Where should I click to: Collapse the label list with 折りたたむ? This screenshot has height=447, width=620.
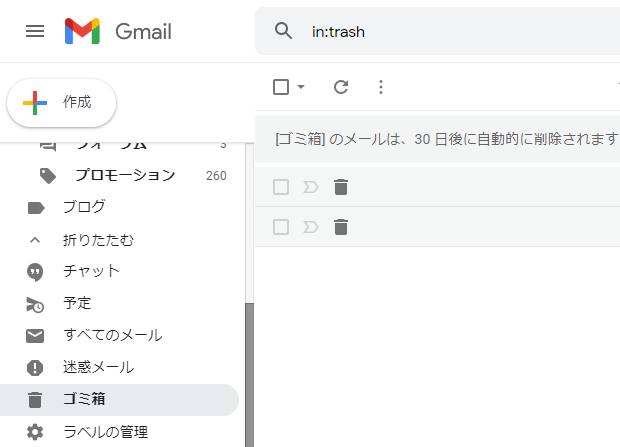pyautogui.click(x=98, y=240)
